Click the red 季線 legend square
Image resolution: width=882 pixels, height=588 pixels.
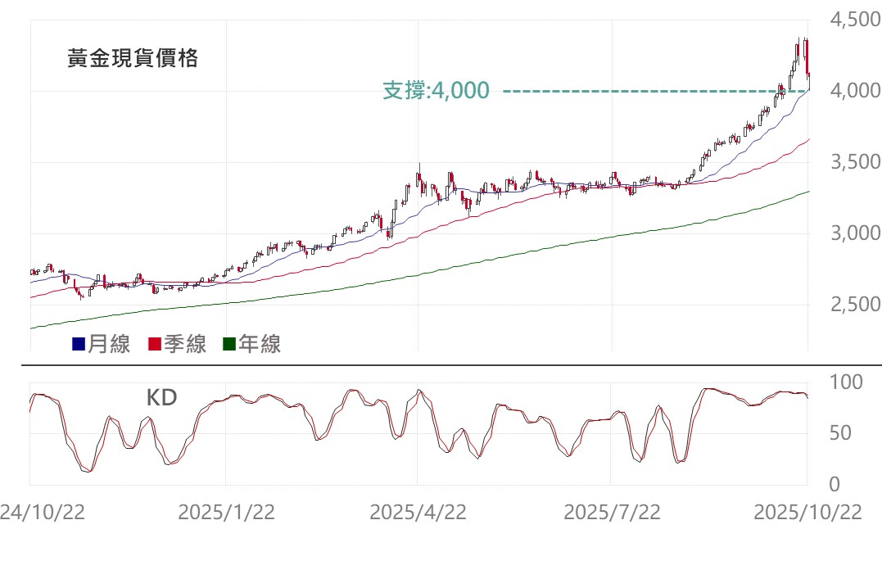pos(154,345)
